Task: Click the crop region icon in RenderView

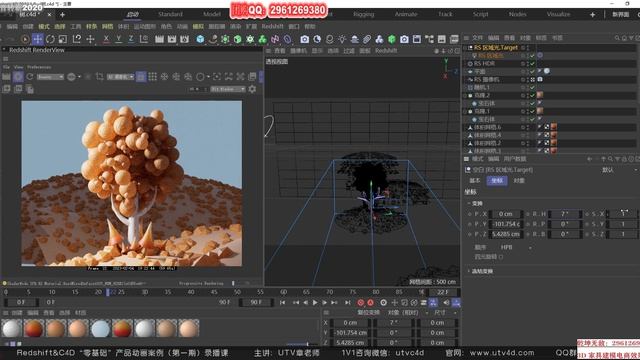Action: pyautogui.click(x=99, y=77)
